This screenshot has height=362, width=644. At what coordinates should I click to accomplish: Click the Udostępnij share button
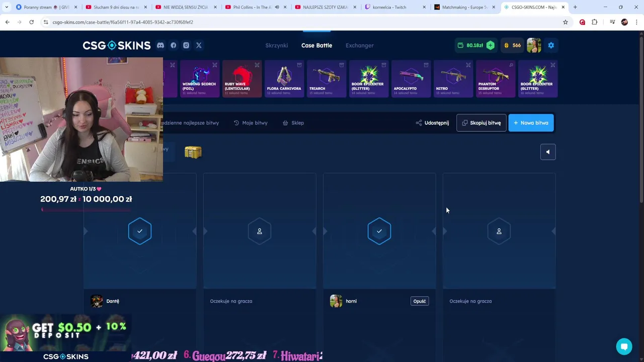click(x=432, y=123)
